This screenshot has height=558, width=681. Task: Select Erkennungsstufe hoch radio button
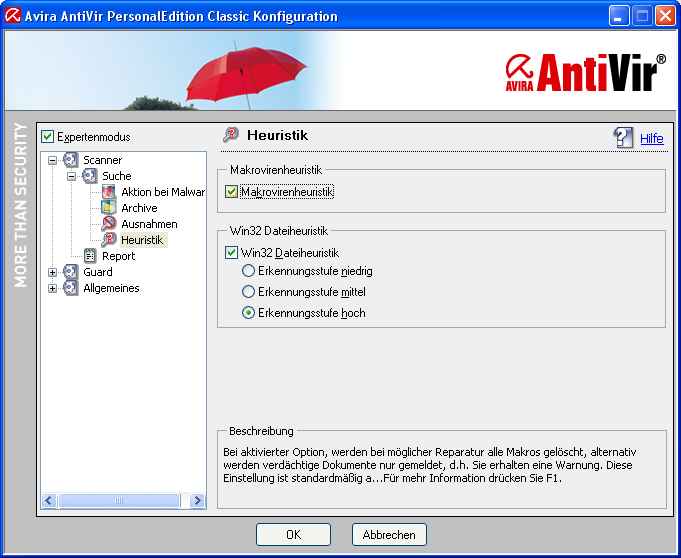pyautogui.click(x=248, y=313)
